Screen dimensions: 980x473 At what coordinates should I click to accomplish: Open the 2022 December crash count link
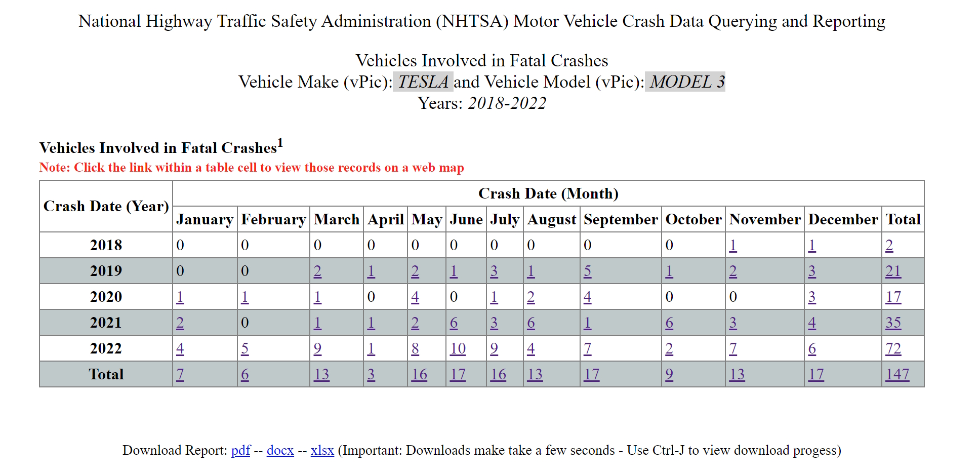(x=811, y=348)
